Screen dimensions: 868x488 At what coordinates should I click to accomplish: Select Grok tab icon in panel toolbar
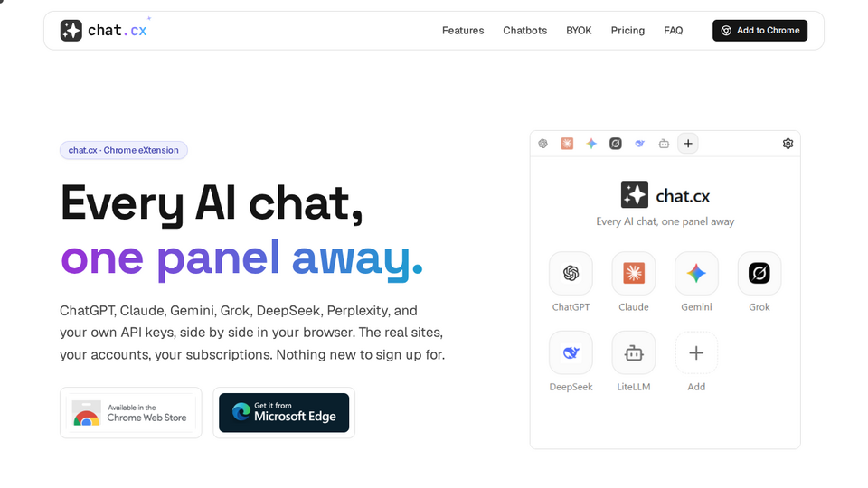pyautogui.click(x=616, y=144)
